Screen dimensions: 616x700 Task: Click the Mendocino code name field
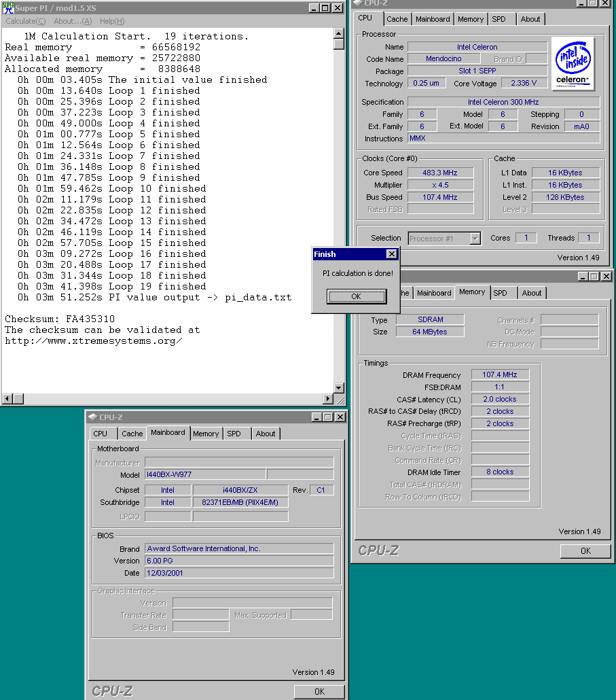443,58
